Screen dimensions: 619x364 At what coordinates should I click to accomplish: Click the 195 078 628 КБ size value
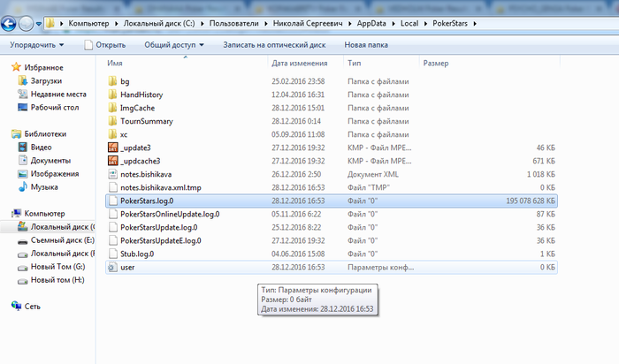click(531, 201)
